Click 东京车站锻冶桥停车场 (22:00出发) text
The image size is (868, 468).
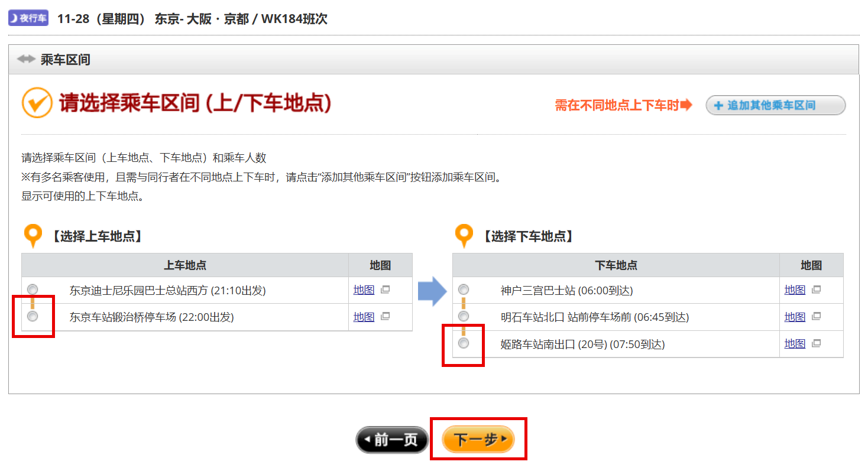[152, 317]
